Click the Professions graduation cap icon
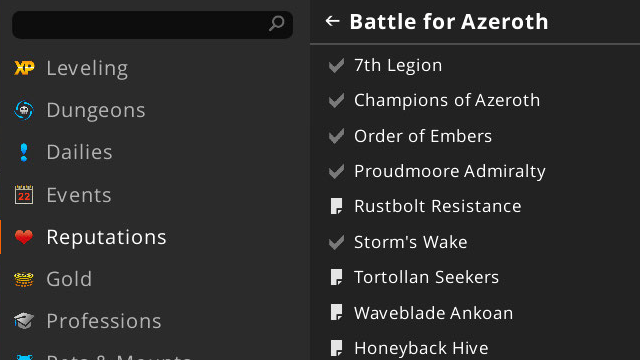Screen dimensions: 640x360 (x=24, y=321)
